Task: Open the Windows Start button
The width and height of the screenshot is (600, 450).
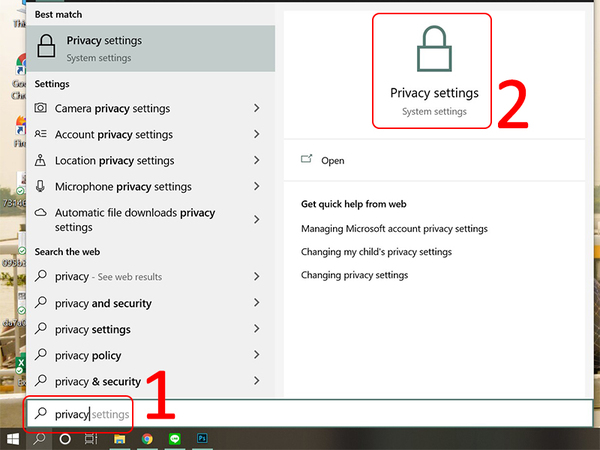Action: pos(13,439)
